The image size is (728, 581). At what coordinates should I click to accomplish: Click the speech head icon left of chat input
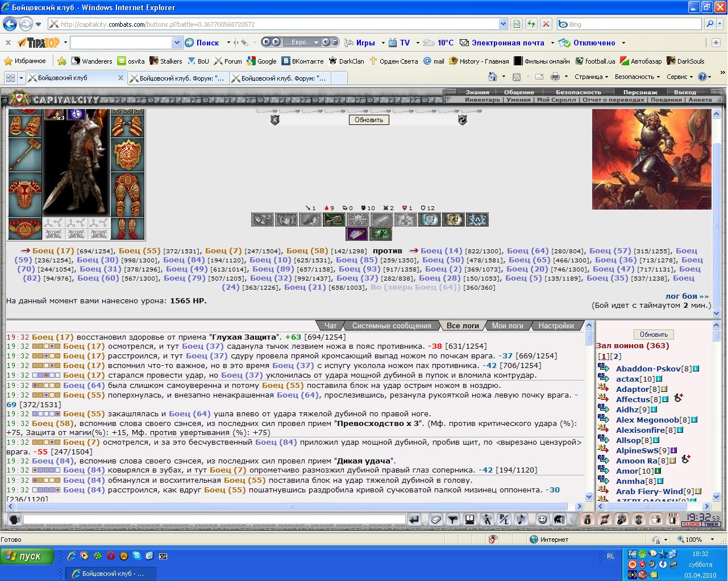pos(15,519)
